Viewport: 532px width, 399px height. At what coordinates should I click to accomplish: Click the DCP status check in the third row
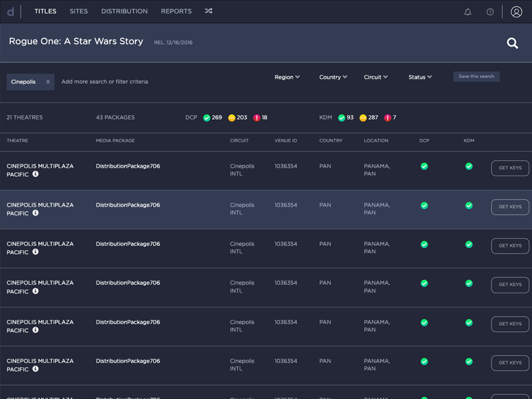pos(424,244)
